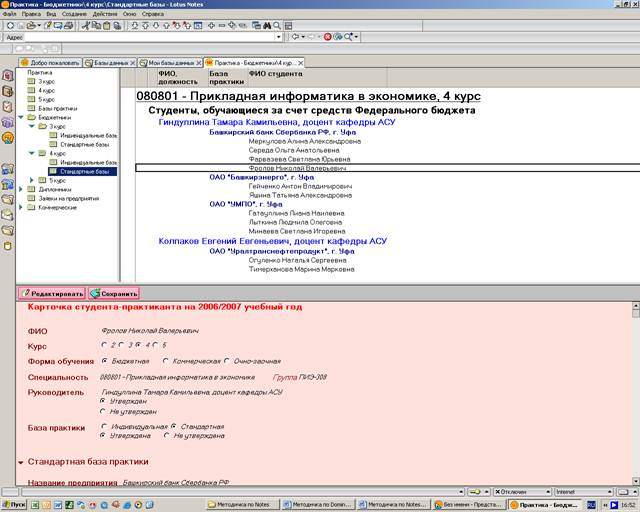Select the Не утверждена practice base radio
Image resolution: width=640 pixels, height=512 pixels.
[166, 435]
